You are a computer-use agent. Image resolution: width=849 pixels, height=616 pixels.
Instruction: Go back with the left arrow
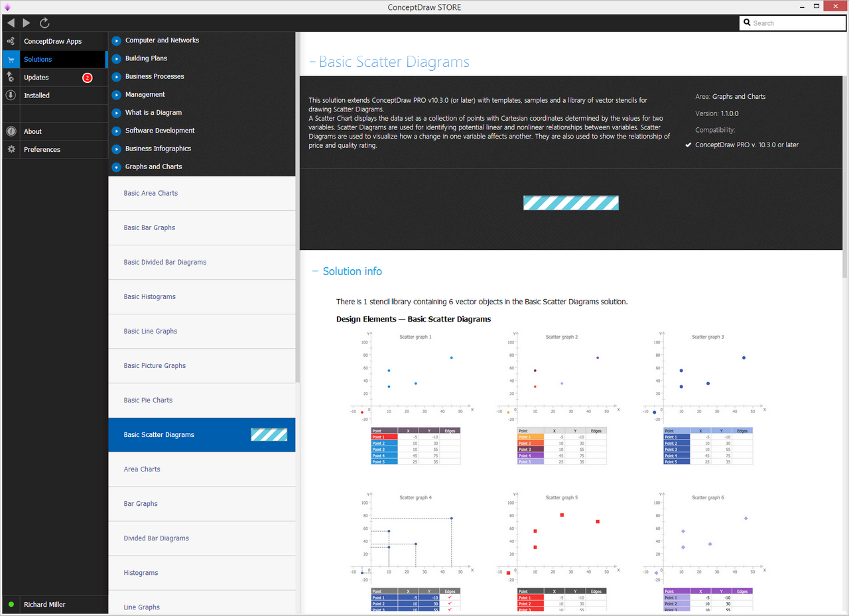point(11,23)
